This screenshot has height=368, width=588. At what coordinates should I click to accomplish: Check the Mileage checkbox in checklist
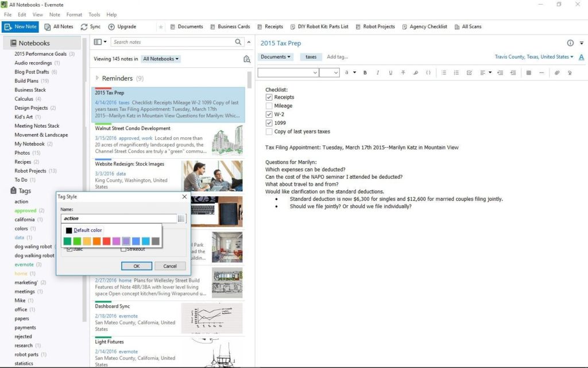tap(269, 106)
